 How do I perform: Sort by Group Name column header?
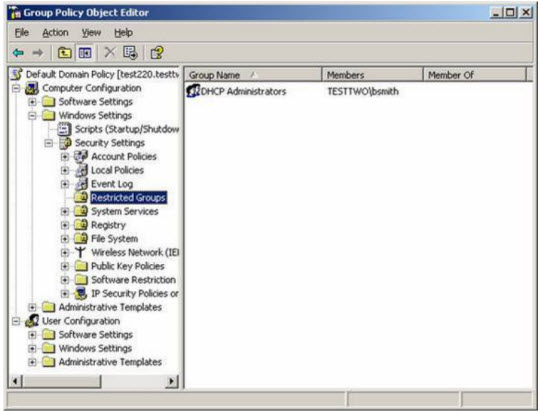pos(253,74)
